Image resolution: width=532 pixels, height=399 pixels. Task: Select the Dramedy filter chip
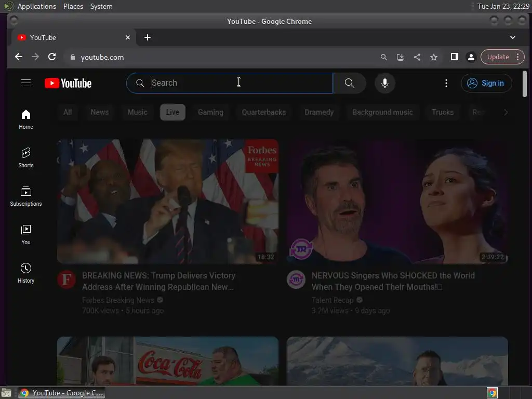(319, 112)
